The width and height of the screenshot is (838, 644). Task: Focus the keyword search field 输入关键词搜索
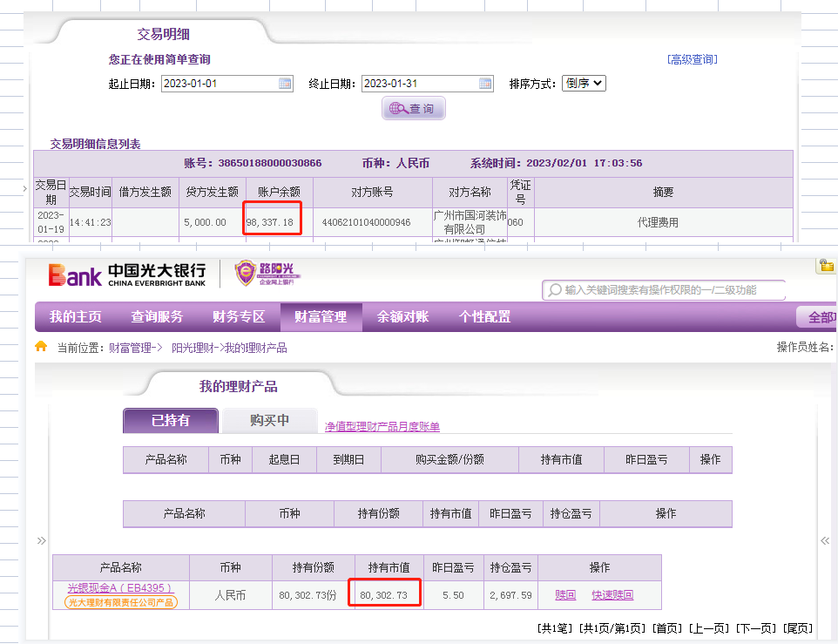tap(663, 289)
